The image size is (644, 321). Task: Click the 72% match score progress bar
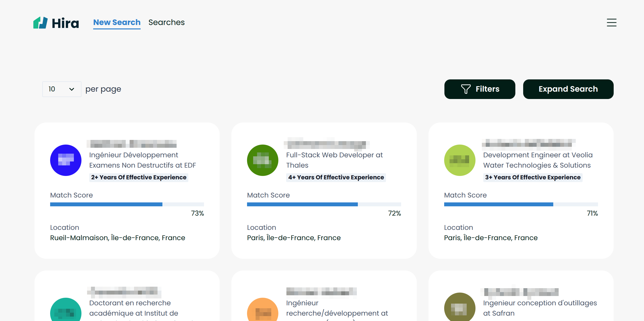coord(324,204)
